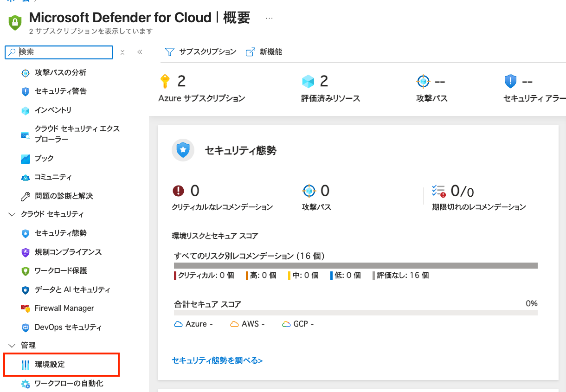
Task: Click the workflow automation gear icon
Action: [x=26, y=384]
